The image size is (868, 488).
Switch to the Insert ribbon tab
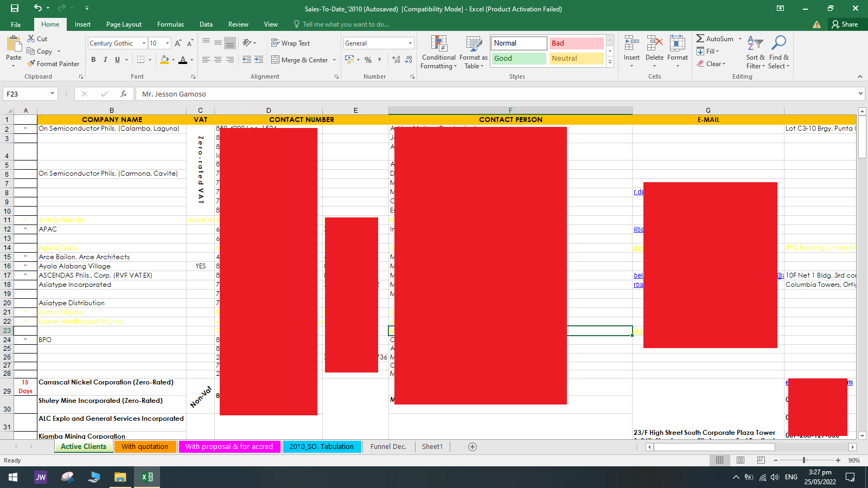pos(82,24)
